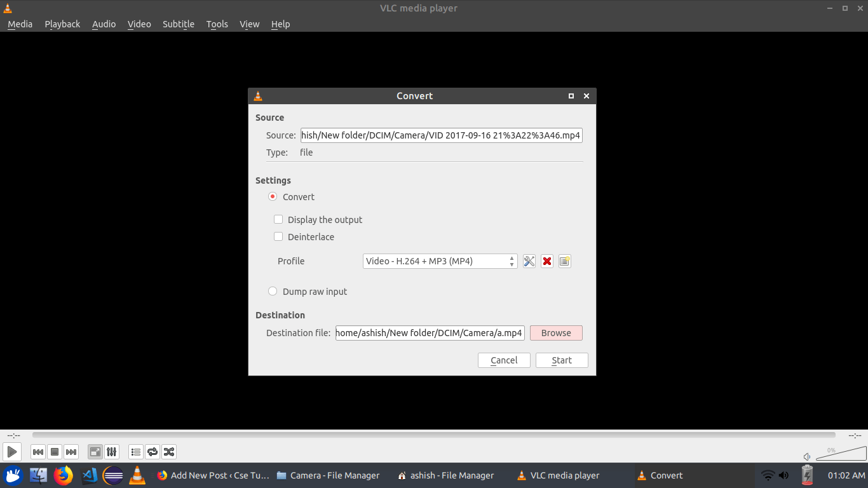Image resolution: width=868 pixels, height=488 pixels.
Task: Check the Display the output option
Action: point(278,219)
